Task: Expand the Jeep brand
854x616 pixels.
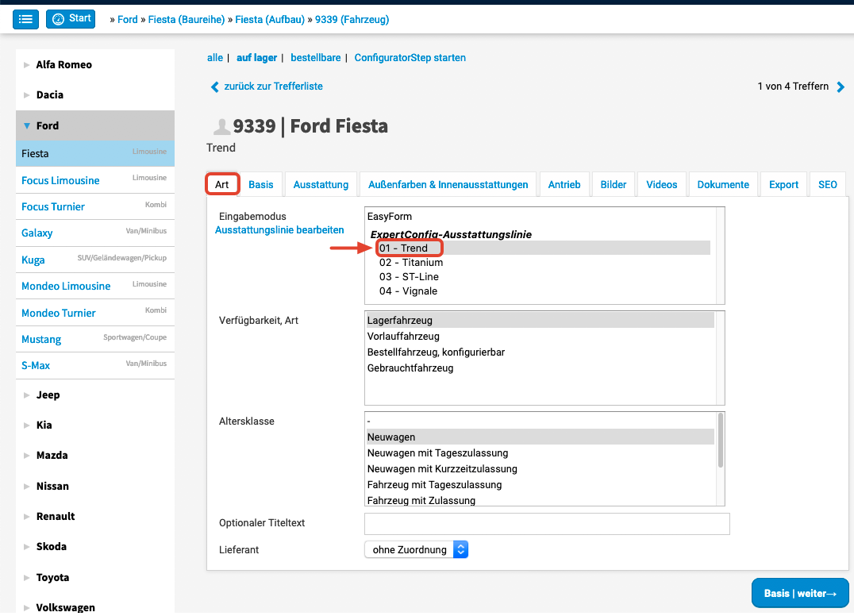Action: [27, 395]
